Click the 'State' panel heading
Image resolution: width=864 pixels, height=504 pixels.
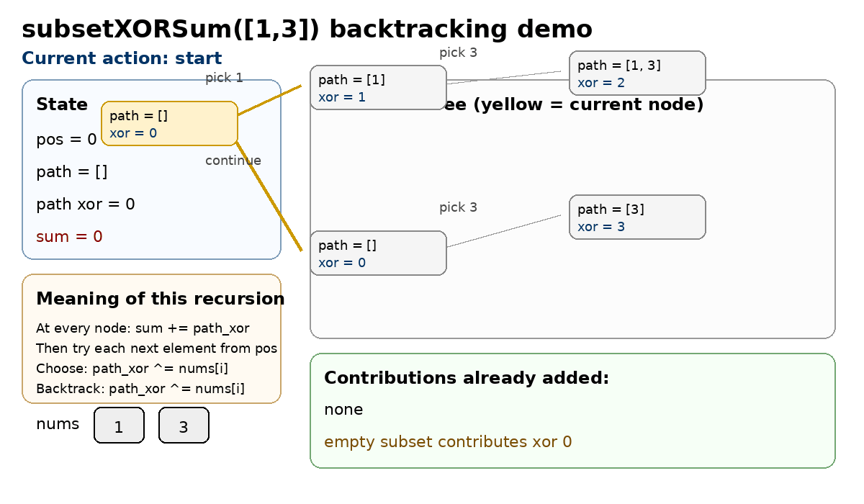[62, 104]
